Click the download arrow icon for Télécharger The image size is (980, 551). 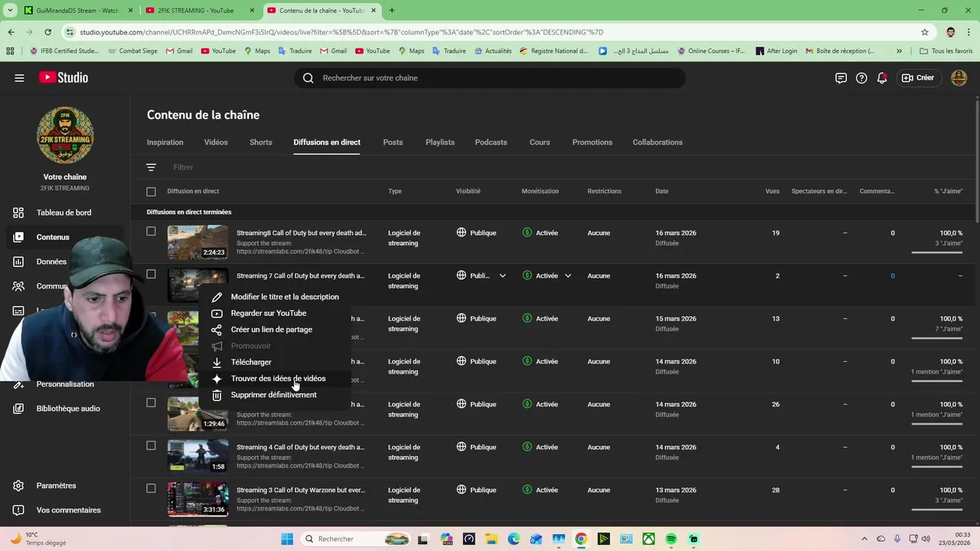pos(217,362)
